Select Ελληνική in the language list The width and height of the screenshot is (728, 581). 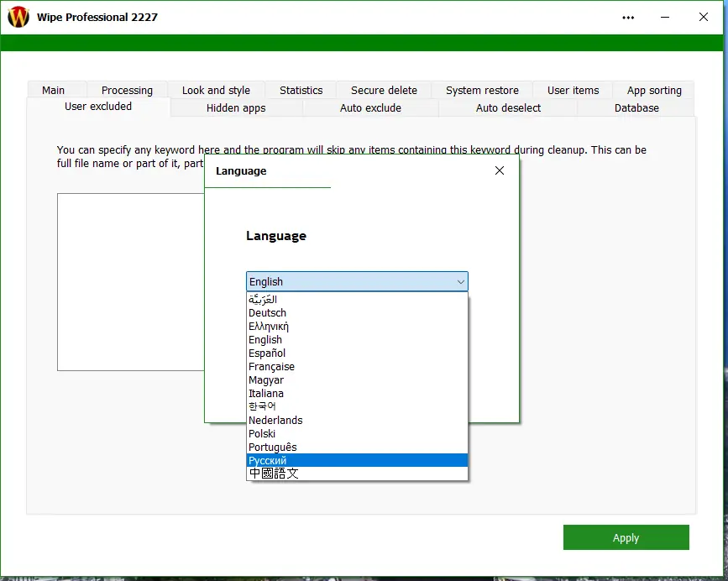357,327
